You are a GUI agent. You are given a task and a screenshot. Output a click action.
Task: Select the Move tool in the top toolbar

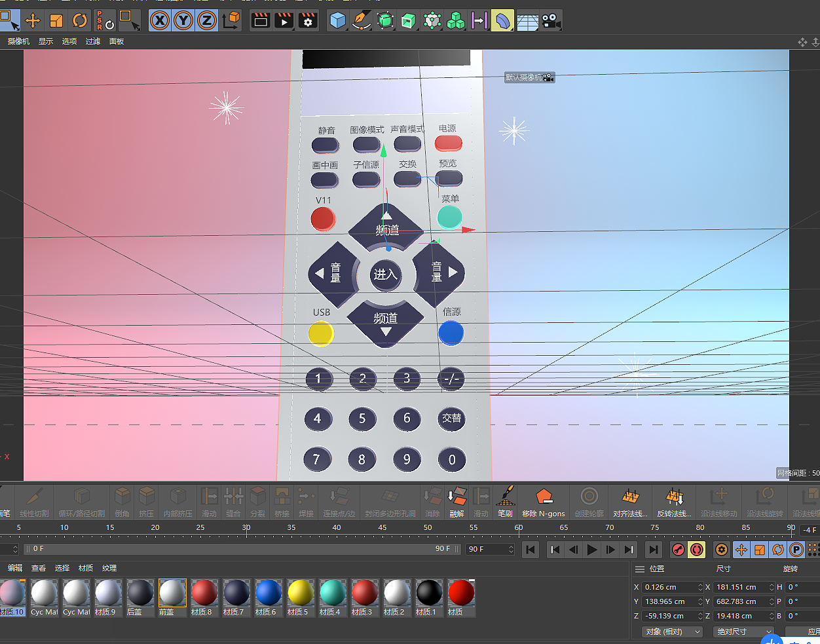[31, 20]
